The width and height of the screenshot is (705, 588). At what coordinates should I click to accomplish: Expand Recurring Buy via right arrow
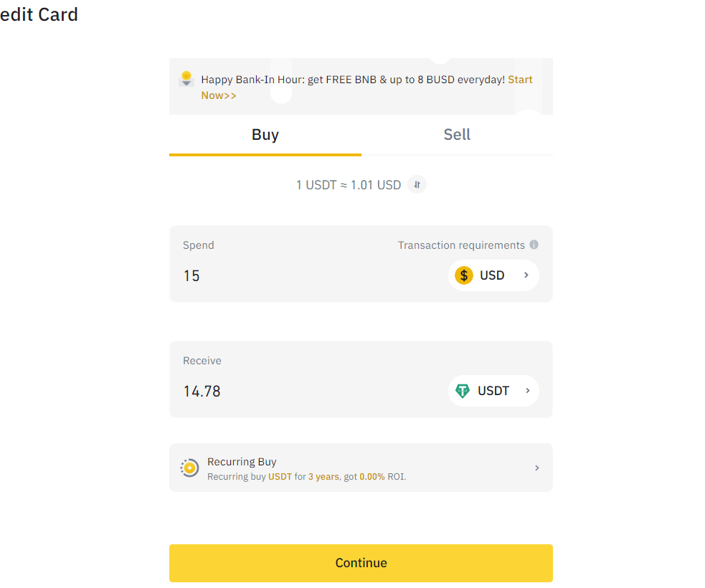tap(537, 468)
